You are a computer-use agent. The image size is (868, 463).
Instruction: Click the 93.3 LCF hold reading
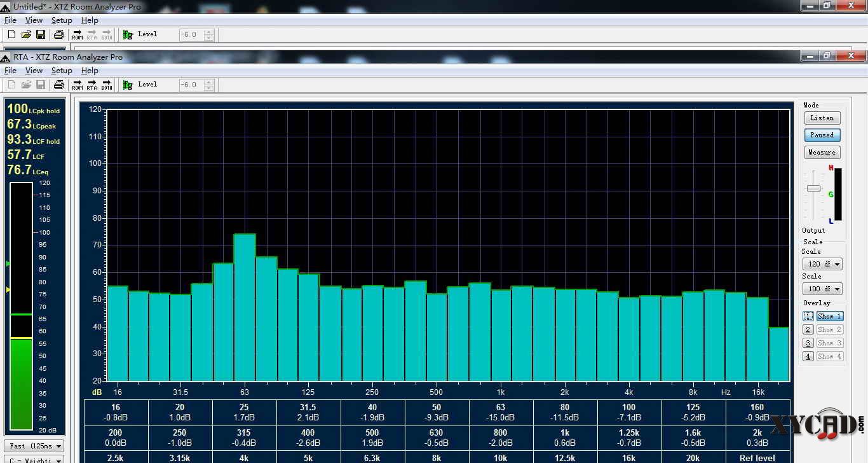[x=33, y=140]
